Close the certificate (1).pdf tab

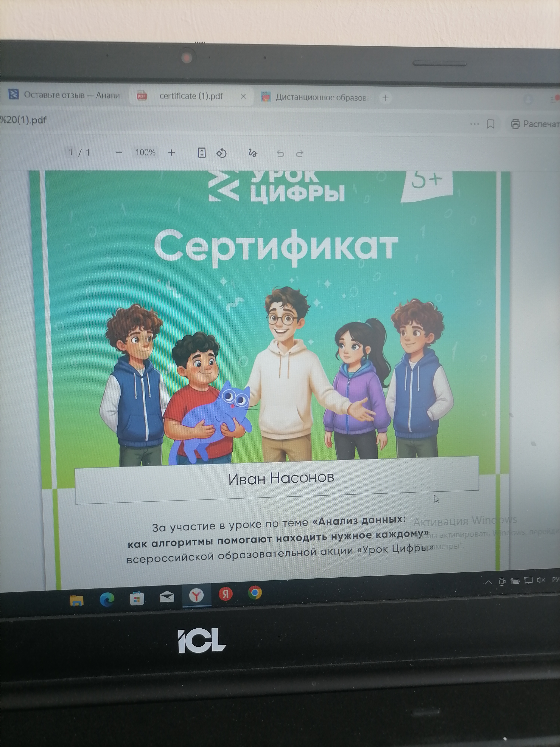(x=243, y=96)
